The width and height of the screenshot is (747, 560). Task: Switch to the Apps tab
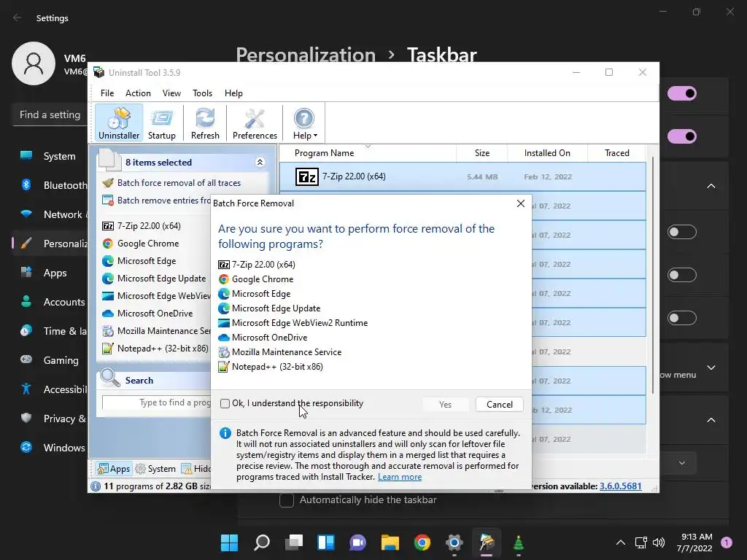(113, 469)
